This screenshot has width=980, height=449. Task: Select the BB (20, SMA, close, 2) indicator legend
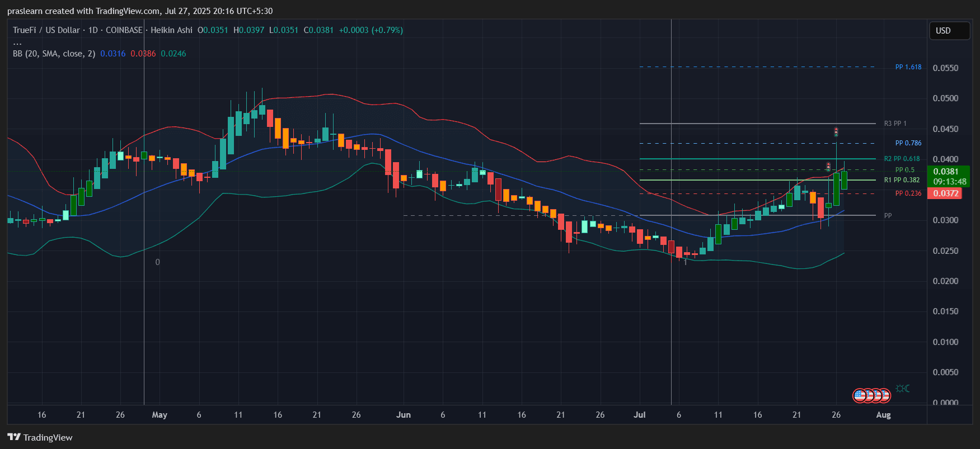pos(54,54)
